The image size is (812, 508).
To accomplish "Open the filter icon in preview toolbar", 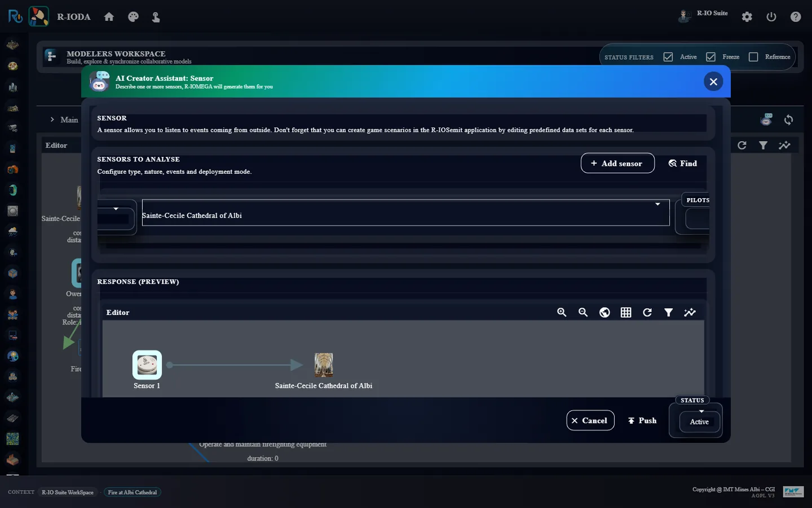I will tap(669, 312).
